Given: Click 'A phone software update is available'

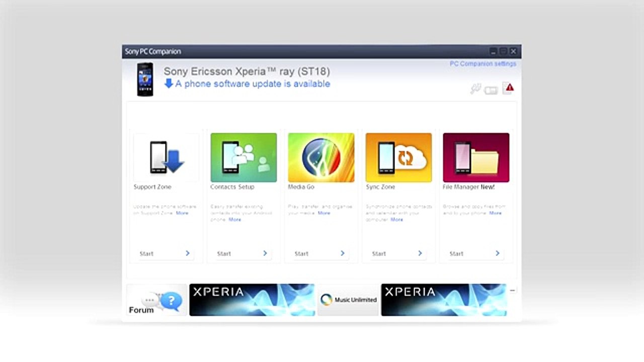Looking at the screenshot, I should tap(253, 84).
